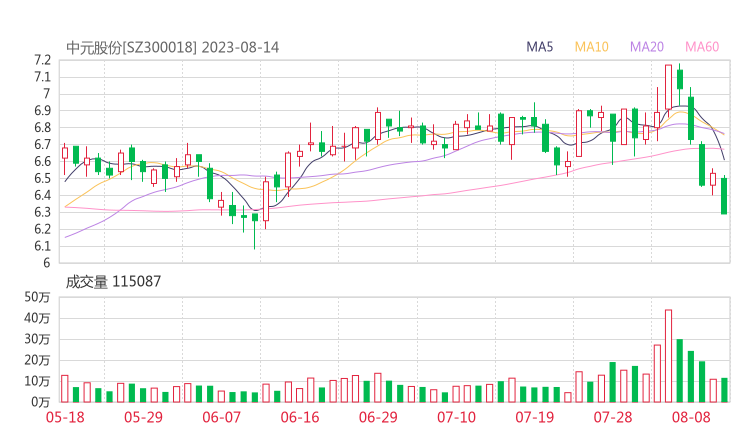
Task: Click the MA10 legend label
Action: pyautogui.click(x=591, y=47)
